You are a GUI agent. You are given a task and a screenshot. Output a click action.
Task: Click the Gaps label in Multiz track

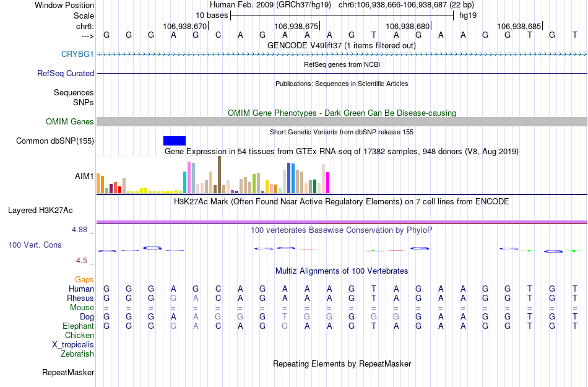tap(84, 279)
